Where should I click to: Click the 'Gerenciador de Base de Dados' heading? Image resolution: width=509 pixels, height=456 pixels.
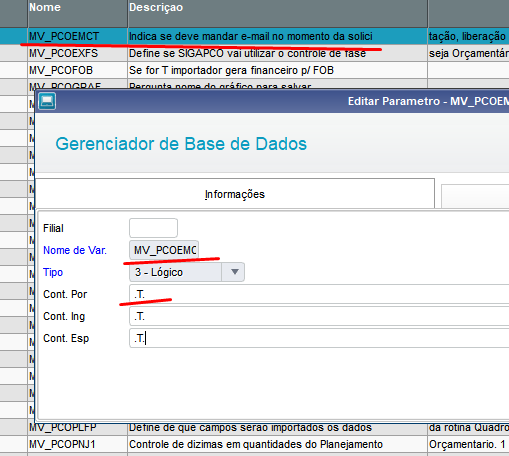pyautogui.click(x=181, y=144)
